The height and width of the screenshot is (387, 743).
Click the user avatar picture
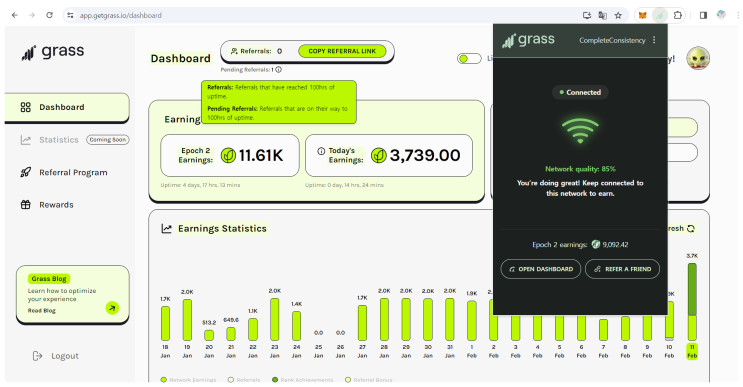pyautogui.click(x=698, y=58)
